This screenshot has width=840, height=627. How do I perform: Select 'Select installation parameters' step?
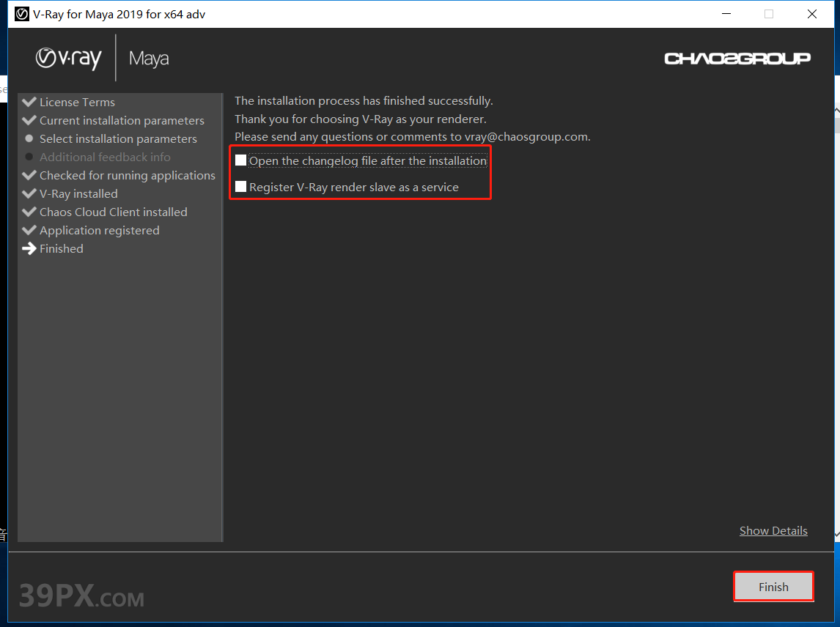[x=119, y=138]
